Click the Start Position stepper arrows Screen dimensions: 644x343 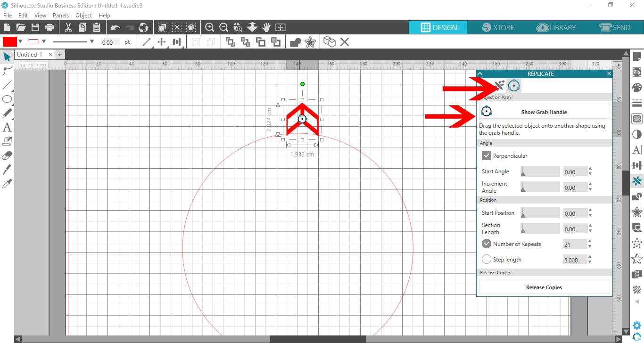pos(590,213)
